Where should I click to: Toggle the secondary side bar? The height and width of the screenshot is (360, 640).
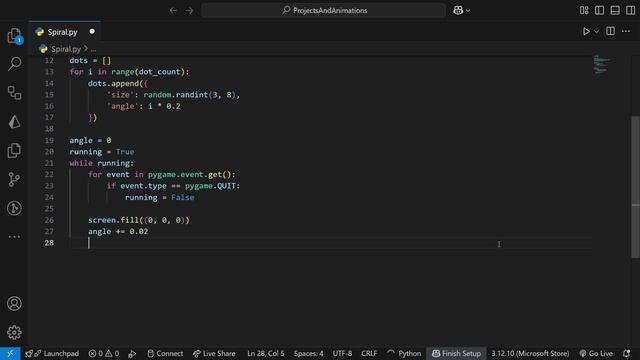point(631,11)
